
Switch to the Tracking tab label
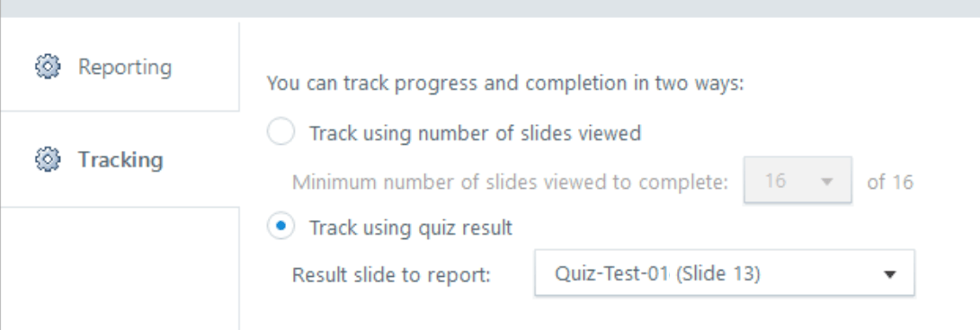click(120, 159)
